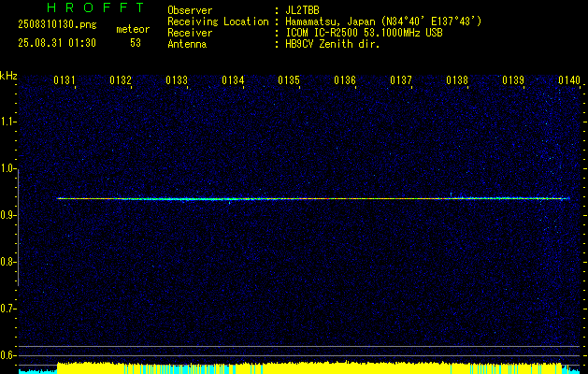This screenshot has width=588, height=374.
Task: Click the 0136 time marker
Action: [x=345, y=80]
